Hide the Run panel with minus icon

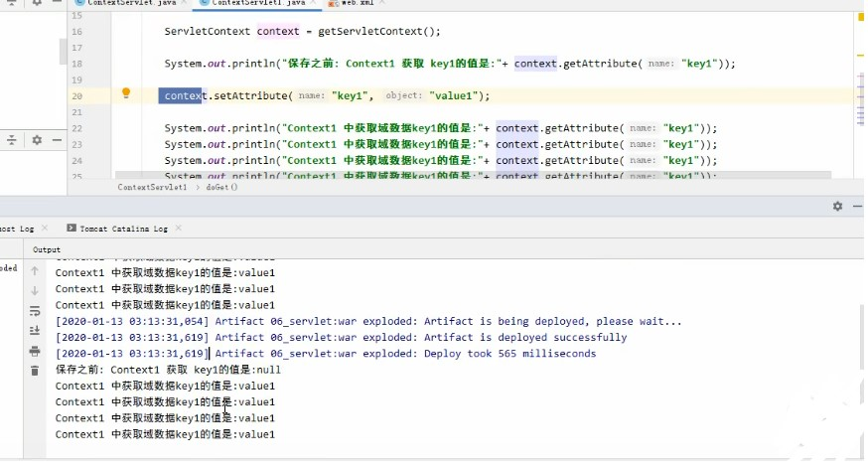(x=857, y=206)
